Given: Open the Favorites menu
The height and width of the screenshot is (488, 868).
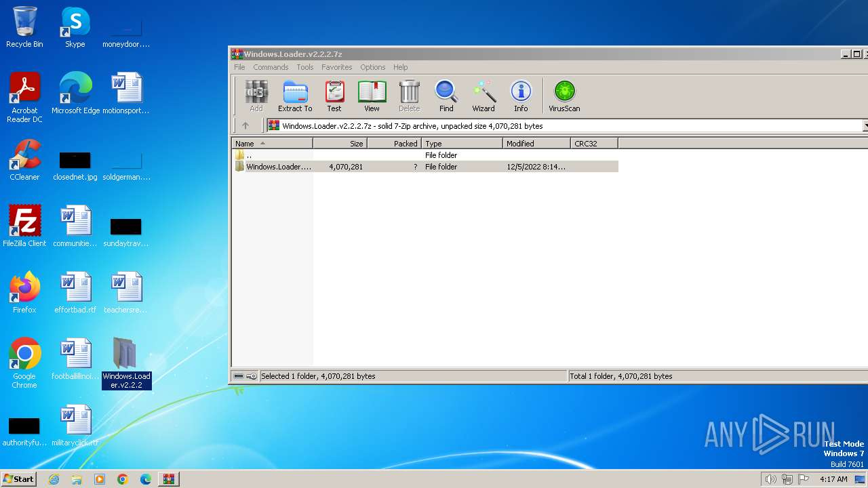Looking at the screenshot, I should [336, 67].
